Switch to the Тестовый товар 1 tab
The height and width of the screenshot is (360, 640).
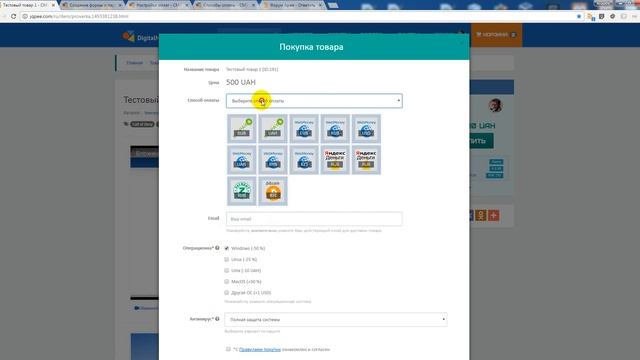coord(28,5)
